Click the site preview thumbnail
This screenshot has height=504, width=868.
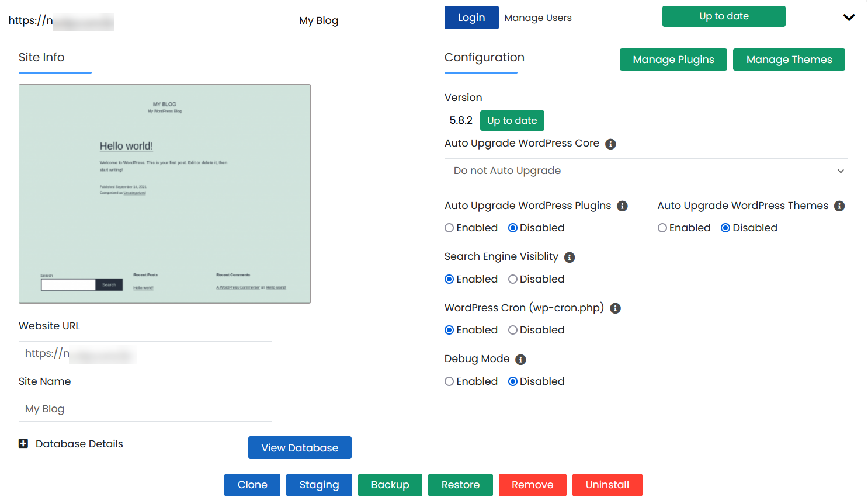(x=165, y=193)
